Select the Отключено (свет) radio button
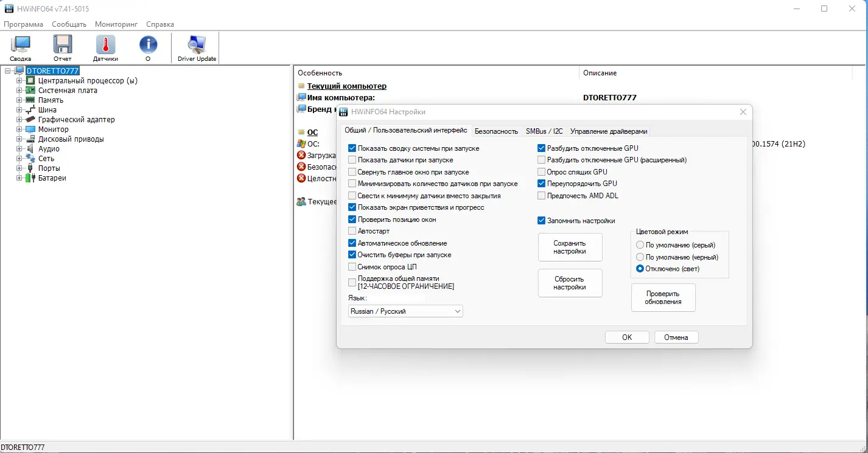Image resolution: width=868 pixels, height=453 pixels. (640, 269)
